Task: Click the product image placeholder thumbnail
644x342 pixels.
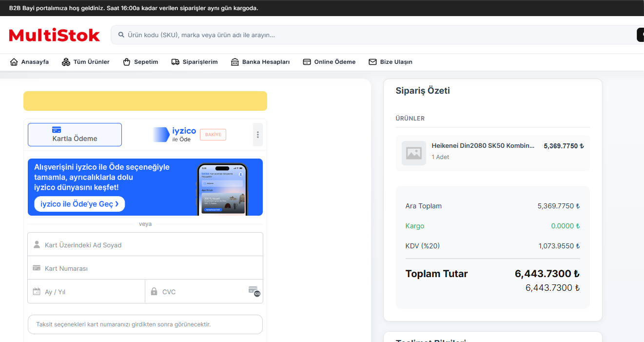Action: (414, 153)
